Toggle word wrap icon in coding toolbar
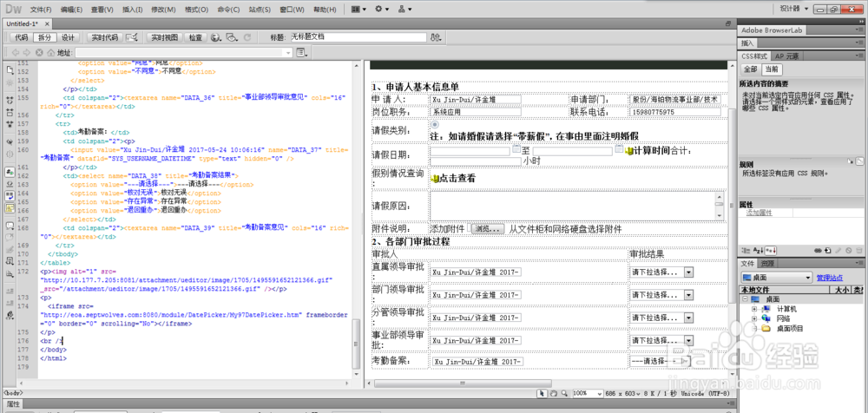868x413 pixels. (10, 195)
